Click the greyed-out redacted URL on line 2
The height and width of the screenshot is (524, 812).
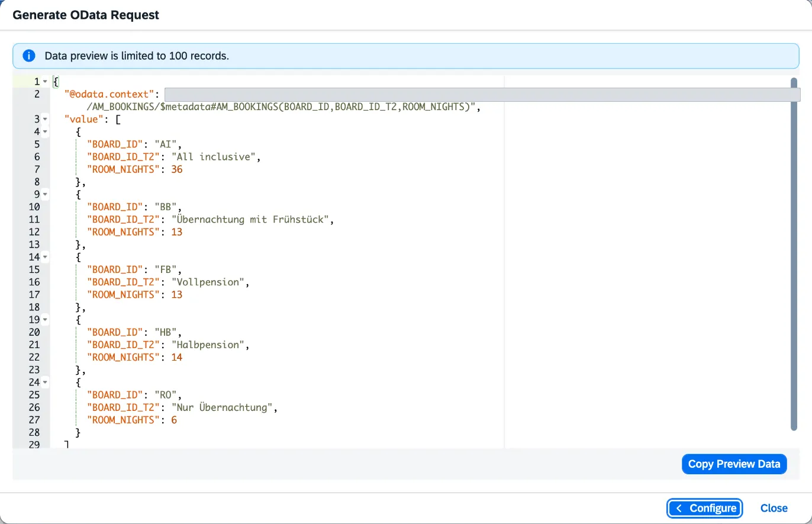pos(482,94)
